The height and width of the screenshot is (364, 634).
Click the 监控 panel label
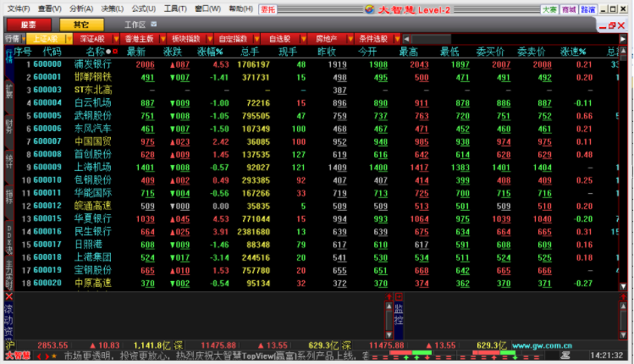pyautogui.click(x=399, y=315)
